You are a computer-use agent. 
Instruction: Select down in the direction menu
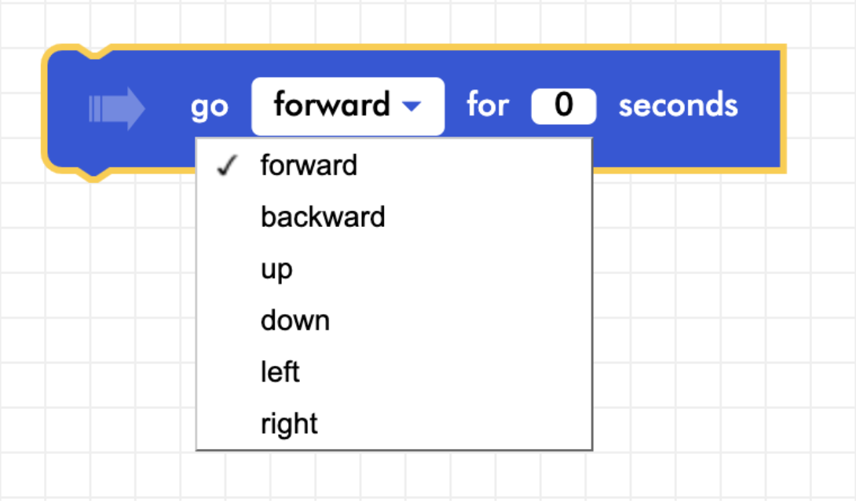(294, 320)
